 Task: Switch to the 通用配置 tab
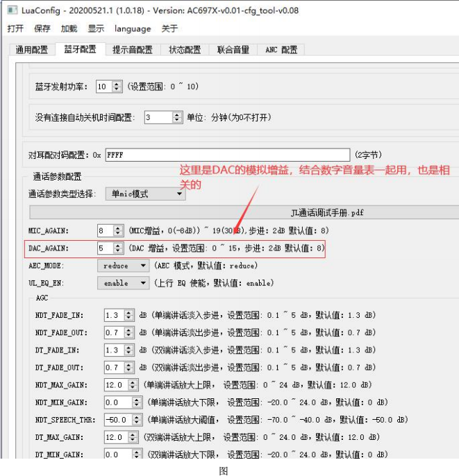(x=32, y=49)
